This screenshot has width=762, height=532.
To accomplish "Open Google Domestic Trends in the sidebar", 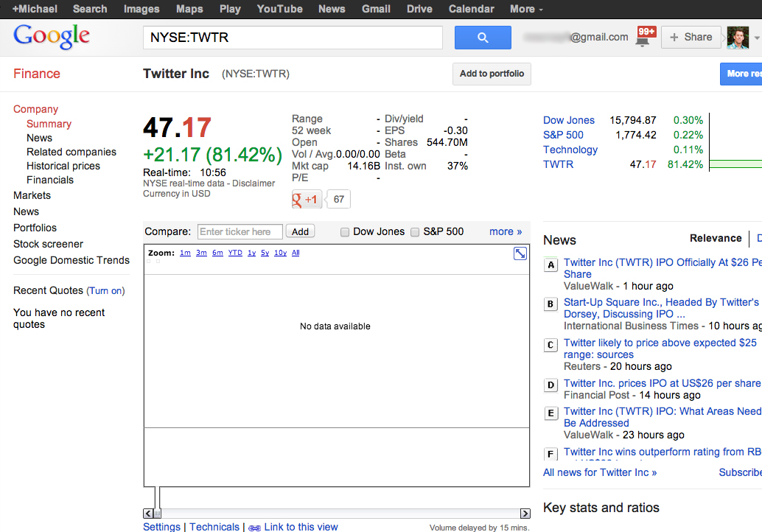I will 71,260.
